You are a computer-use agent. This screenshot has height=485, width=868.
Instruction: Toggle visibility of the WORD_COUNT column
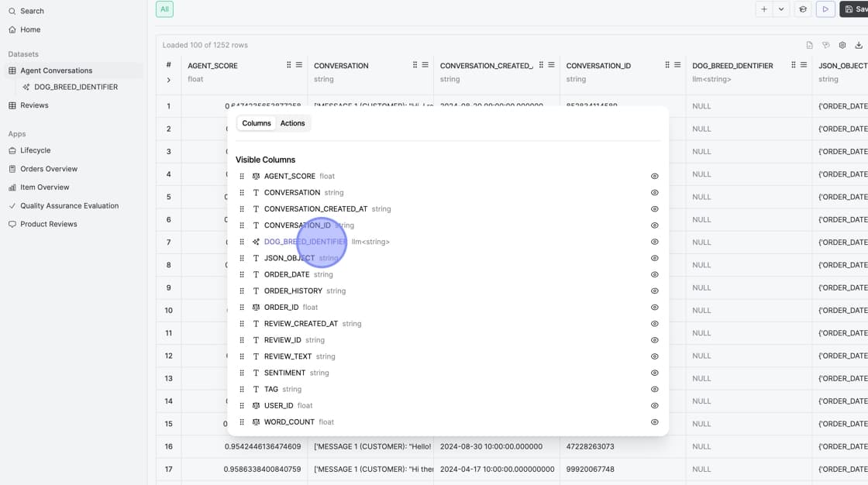[654, 422]
